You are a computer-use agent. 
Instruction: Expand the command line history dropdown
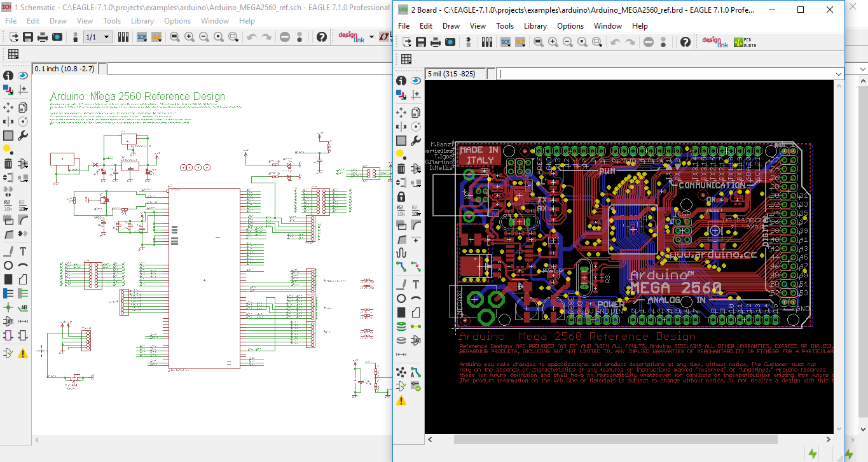[839, 73]
